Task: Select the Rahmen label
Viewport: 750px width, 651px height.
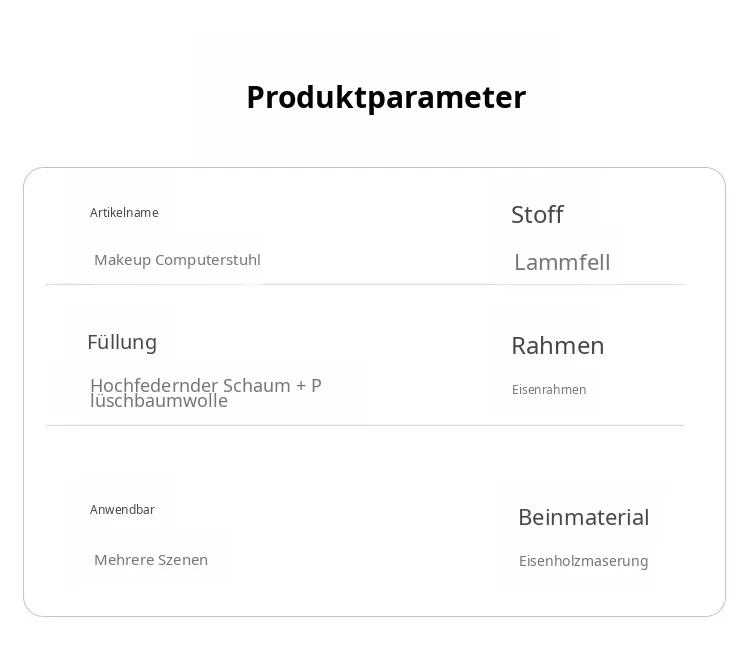Action: tap(558, 345)
